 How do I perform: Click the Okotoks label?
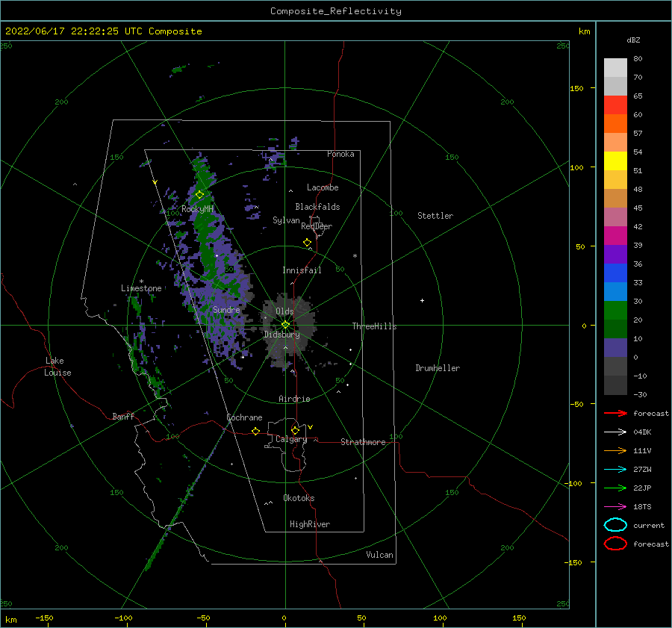pos(299,498)
